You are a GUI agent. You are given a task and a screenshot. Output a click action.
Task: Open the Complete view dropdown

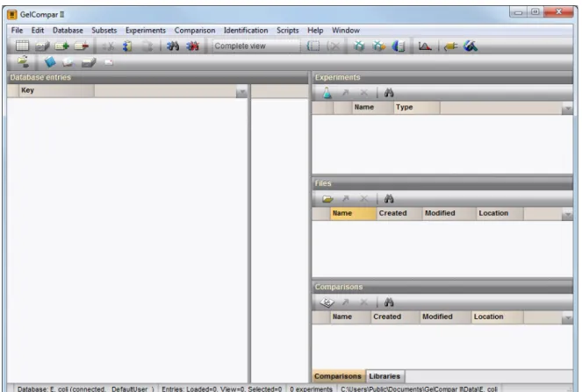point(255,46)
